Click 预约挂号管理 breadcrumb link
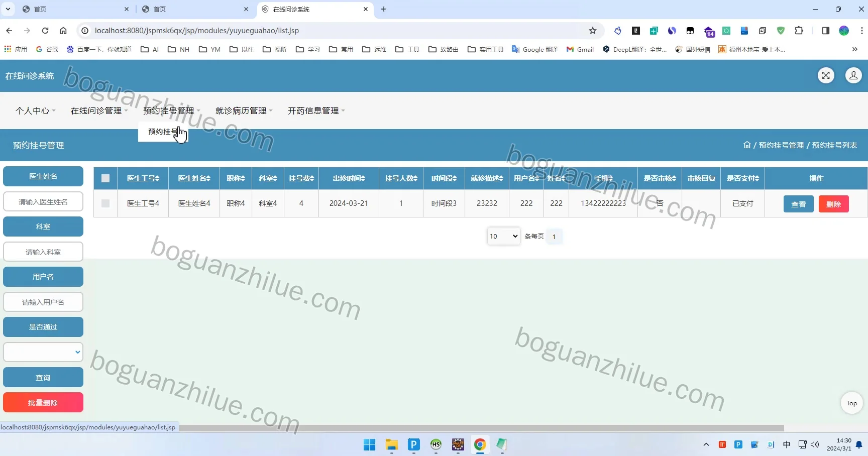 [x=781, y=145]
